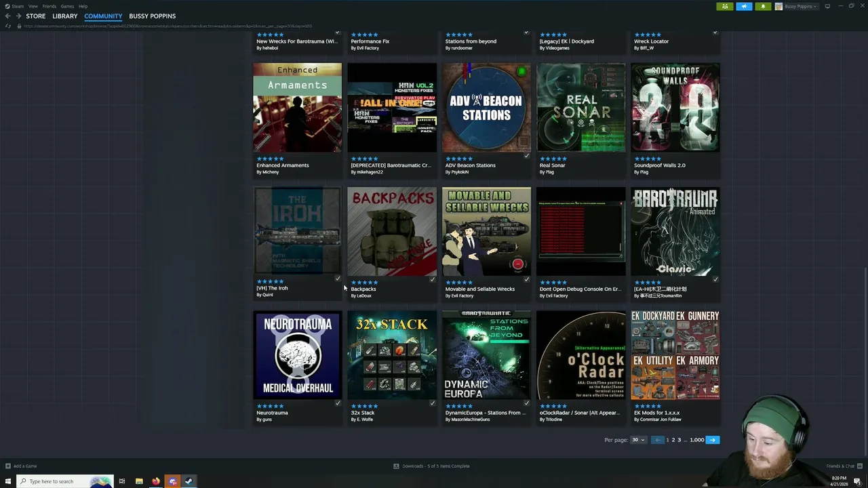Open the EK Dockyard EK Gunnery thumbnail
The height and width of the screenshot is (488, 868).
click(x=675, y=355)
